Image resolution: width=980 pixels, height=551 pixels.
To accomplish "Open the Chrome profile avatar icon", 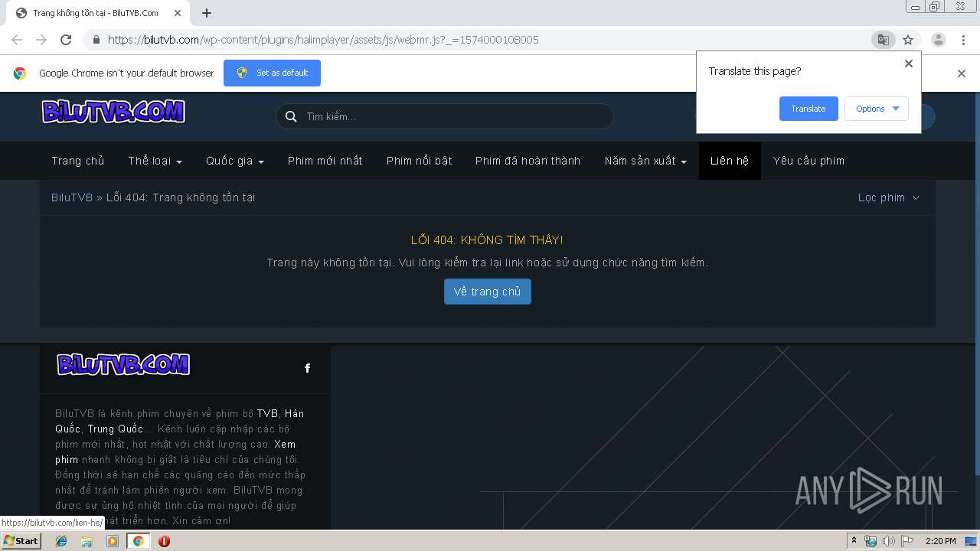I will pyautogui.click(x=939, y=40).
